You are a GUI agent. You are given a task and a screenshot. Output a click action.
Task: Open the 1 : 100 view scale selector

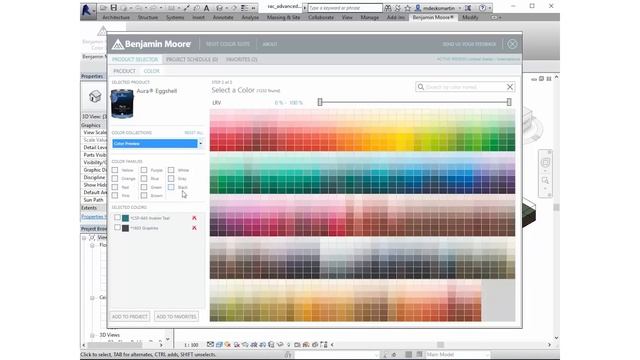coord(191,345)
